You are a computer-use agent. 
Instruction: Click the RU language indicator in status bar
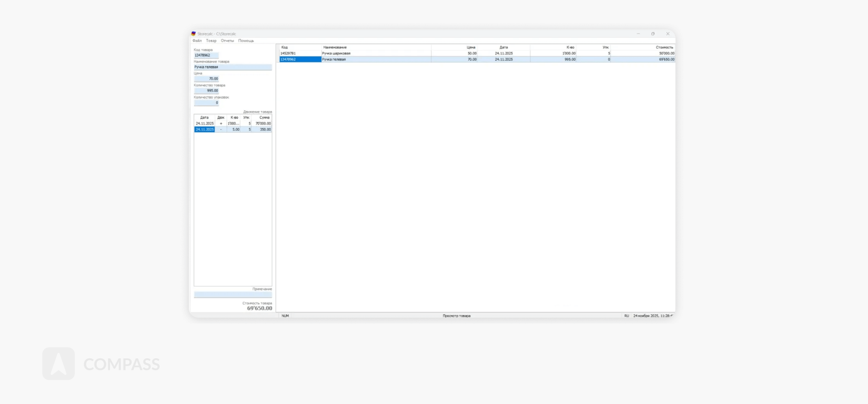click(x=626, y=316)
